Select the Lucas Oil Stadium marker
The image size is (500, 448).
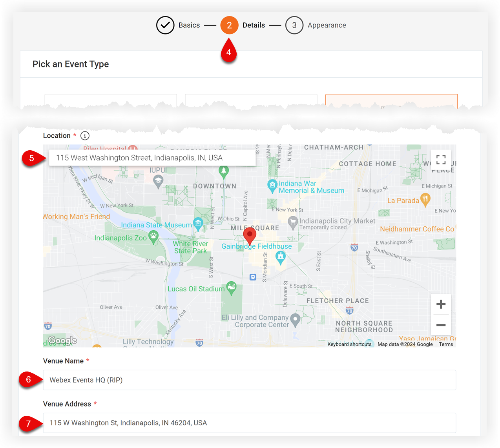point(232,288)
